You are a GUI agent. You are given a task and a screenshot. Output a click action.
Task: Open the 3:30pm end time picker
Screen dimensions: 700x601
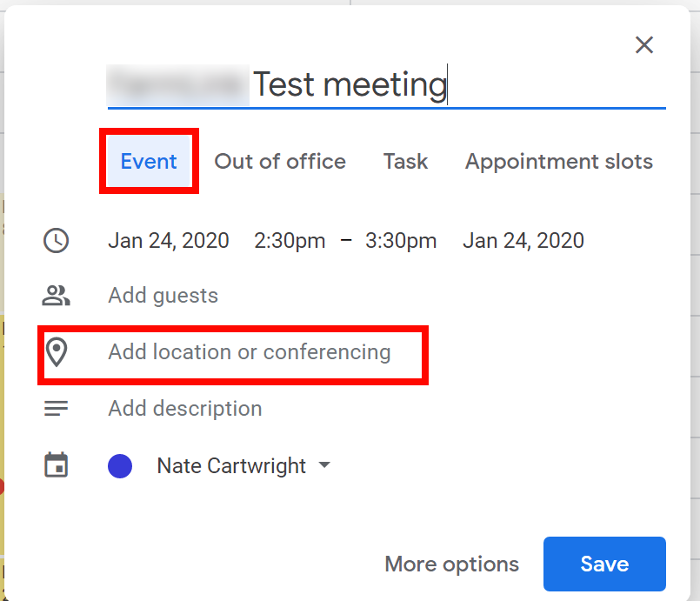401,240
